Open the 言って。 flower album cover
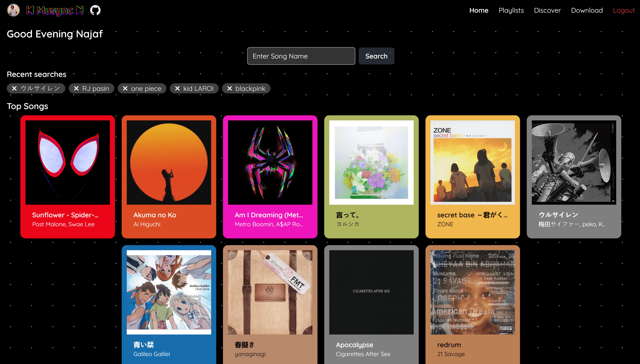 [371, 163]
